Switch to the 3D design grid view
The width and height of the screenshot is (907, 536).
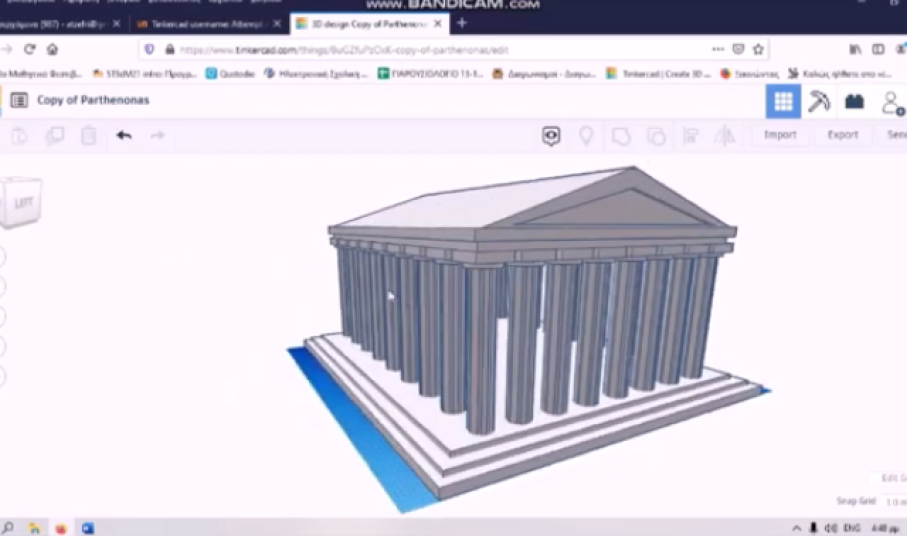[x=783, y=101]
